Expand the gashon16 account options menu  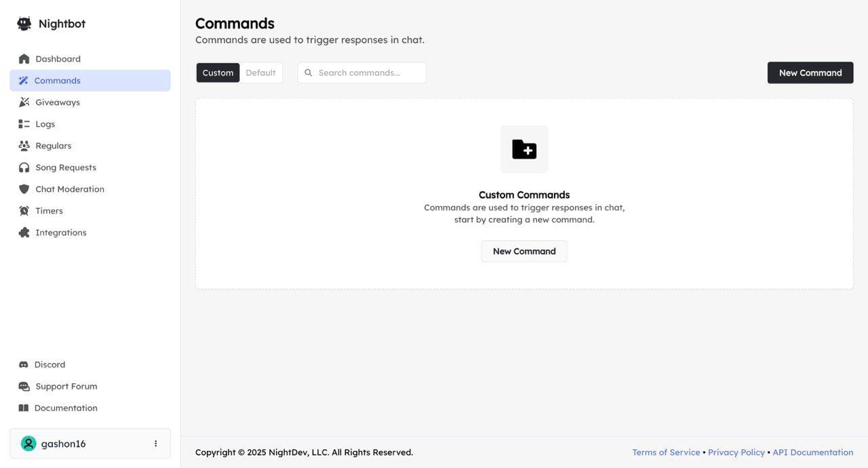tap(155, 444)
